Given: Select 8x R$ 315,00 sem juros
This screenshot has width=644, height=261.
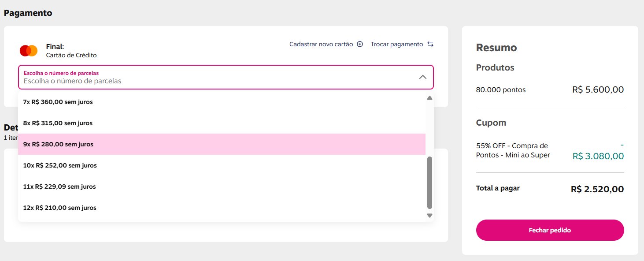Looking at the screenshot, I should pyautogui.click(x=58, y=123).
